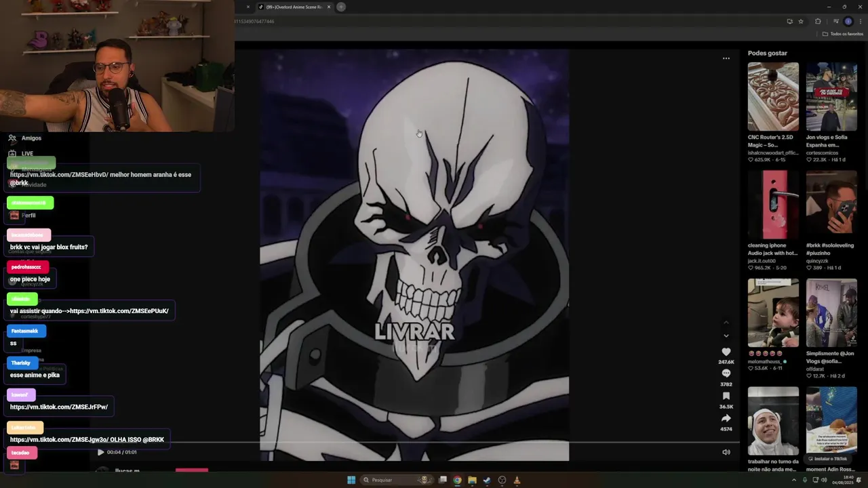Open the baby video by melomatheuss_

(773, 312)
